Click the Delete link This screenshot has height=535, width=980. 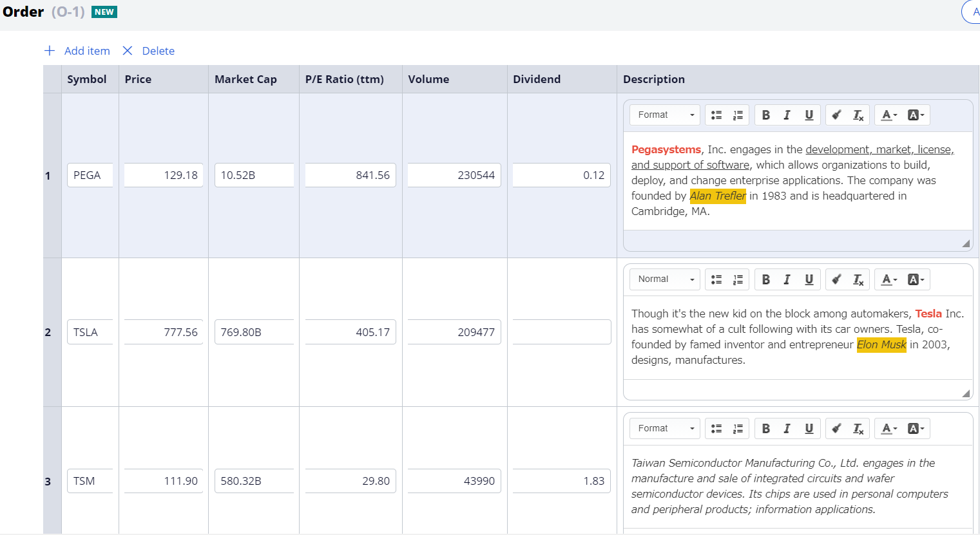[x=159, y=51]
